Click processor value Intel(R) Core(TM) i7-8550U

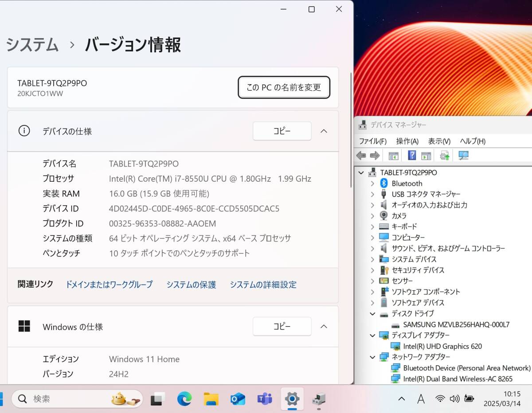point(210,179)
